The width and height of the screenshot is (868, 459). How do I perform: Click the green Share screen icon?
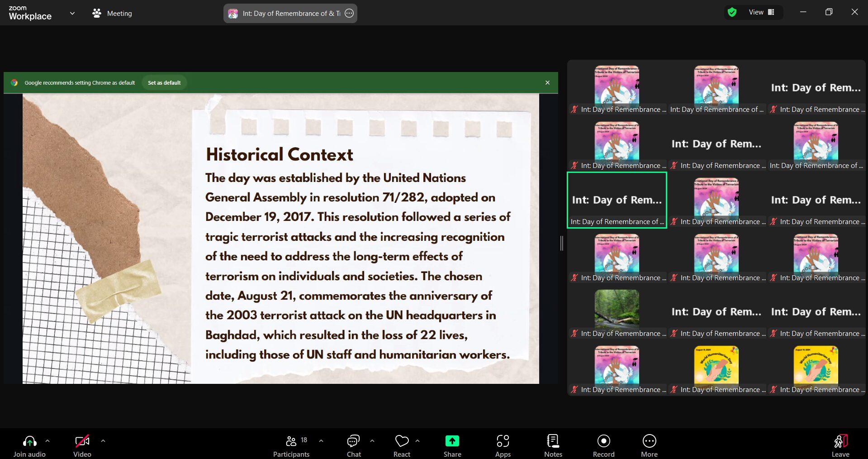point(452,441)
